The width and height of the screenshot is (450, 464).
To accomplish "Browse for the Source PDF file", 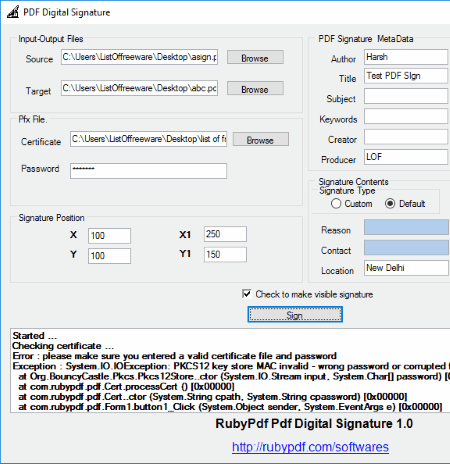I will (x=255, y=57).
